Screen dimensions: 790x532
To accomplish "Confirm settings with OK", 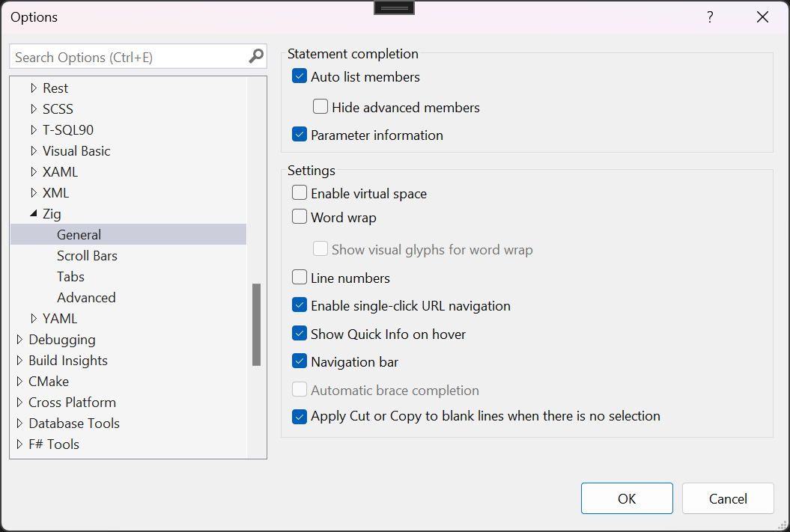I will pyautogui.click(x=627, y=498).
